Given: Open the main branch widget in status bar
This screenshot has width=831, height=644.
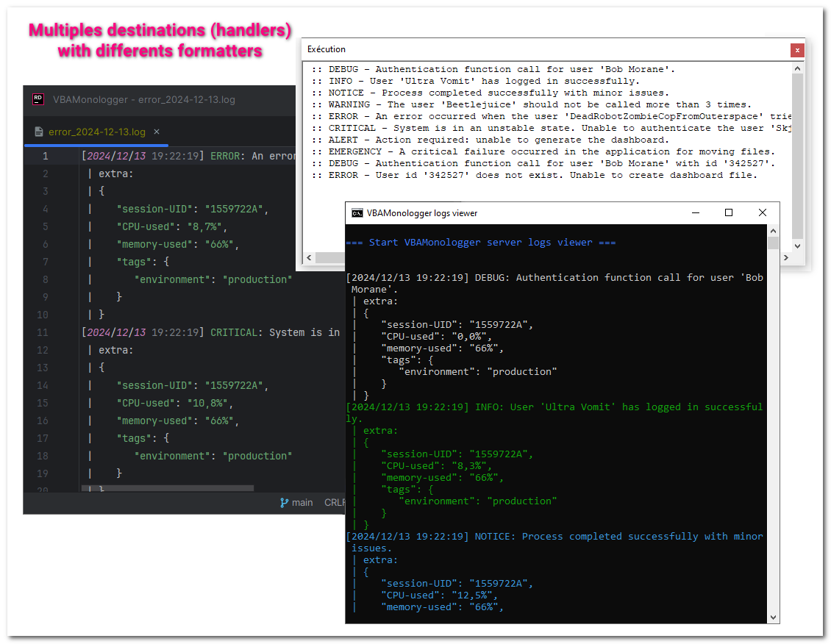Looking at the screenshot, I should click(302, 503).
